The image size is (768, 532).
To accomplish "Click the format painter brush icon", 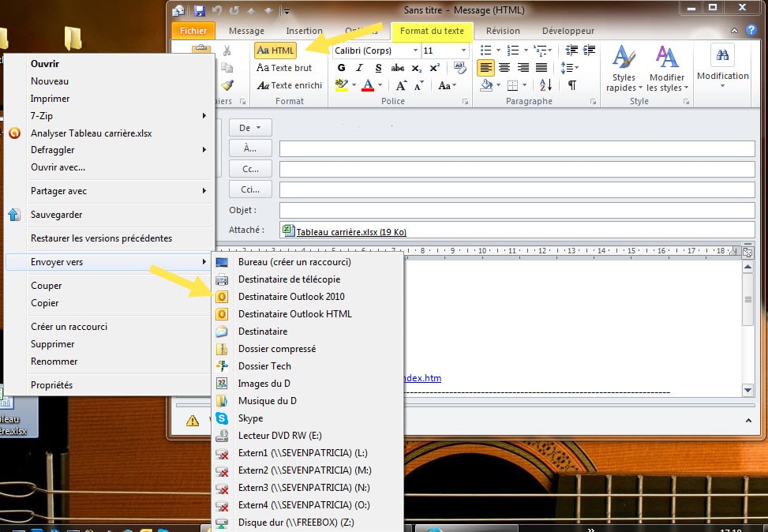I will (x=227, y=85).
